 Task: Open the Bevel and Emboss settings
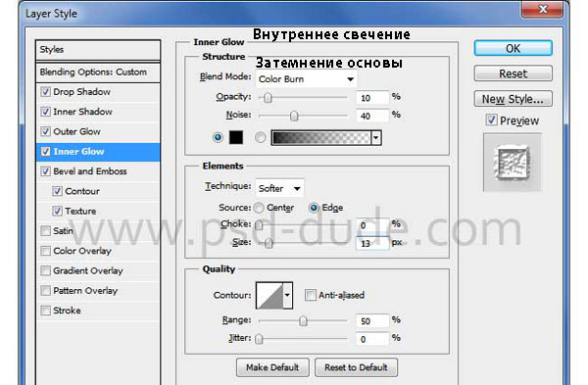[x=90, y=171]
